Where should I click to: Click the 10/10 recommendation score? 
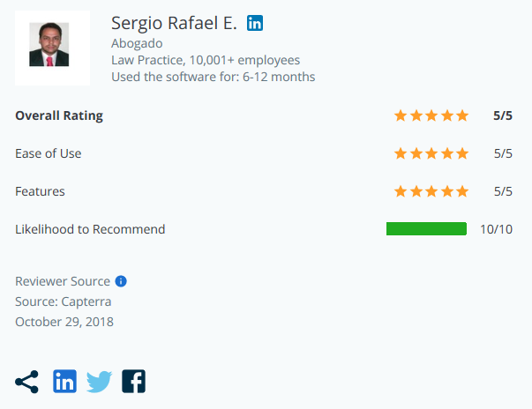pyautogui.click(x=496, y=229)
